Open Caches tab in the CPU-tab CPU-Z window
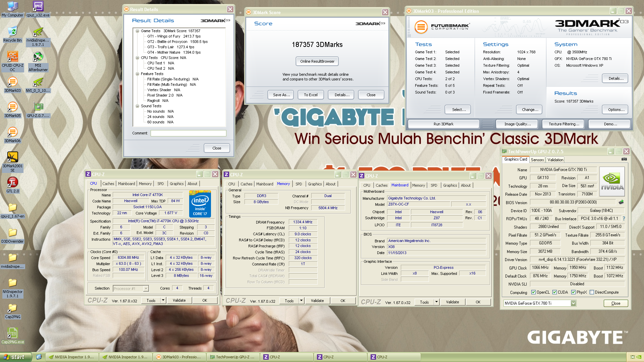This screenshot has height=362, width=644. [x=108, y=184]
